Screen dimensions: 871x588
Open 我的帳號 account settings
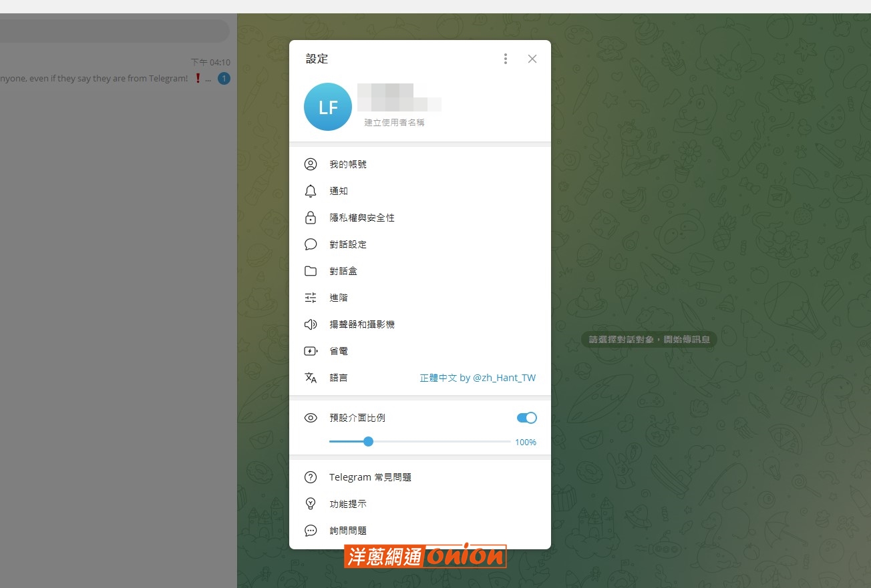point(420,164)
